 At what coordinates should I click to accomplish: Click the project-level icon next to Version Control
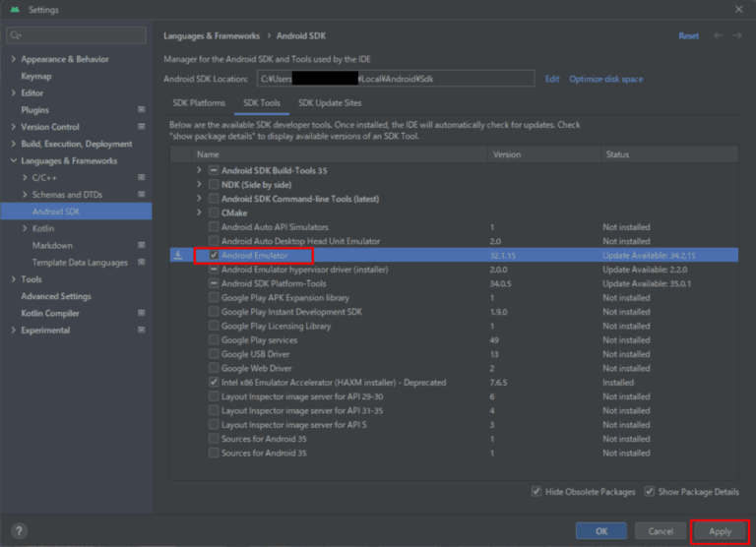142,127
